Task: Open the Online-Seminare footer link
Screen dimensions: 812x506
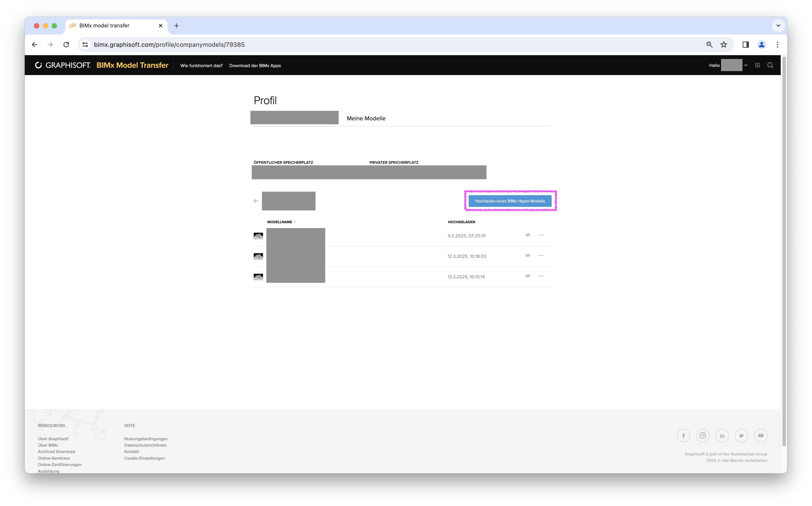Action: point(54,458)
